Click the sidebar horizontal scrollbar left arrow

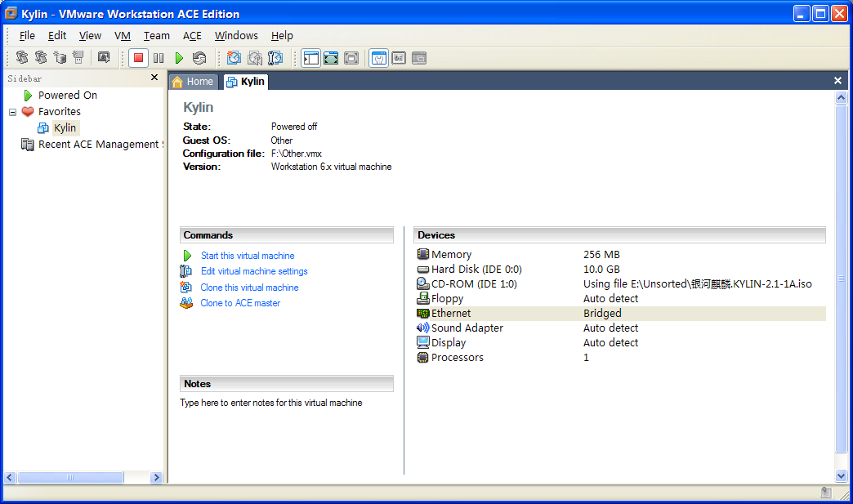[x=10, y=477]
